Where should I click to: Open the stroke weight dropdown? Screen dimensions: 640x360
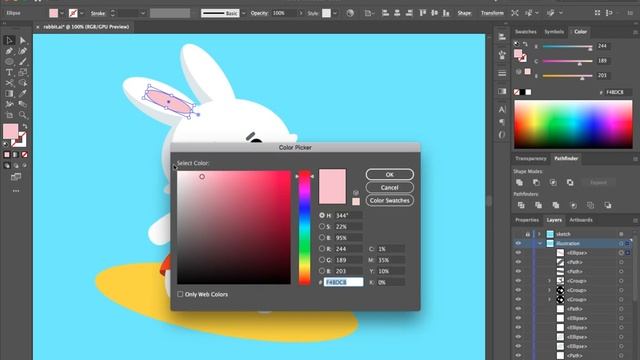[x=143, y=13]
